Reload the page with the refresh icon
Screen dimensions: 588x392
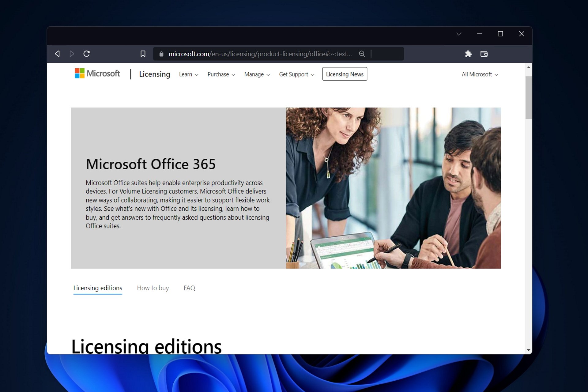(x=87, y=54)
